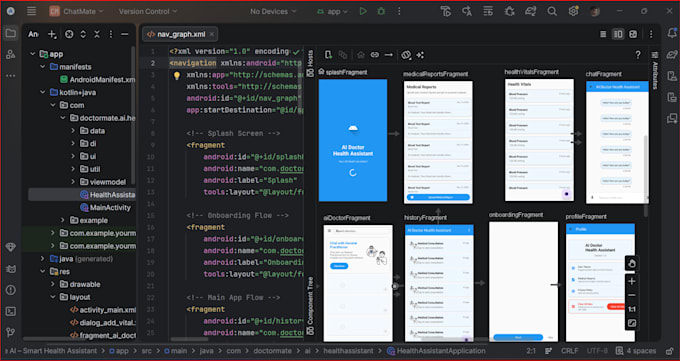This screenshot has height=361, width=680.
Task: Switch editor to Code-only view
Action: click(x=603, y=34)
